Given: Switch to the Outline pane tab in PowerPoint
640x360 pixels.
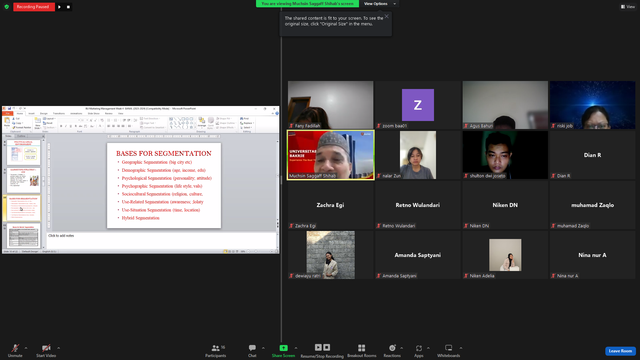Looking at the screenshot, I should [21, 136].
